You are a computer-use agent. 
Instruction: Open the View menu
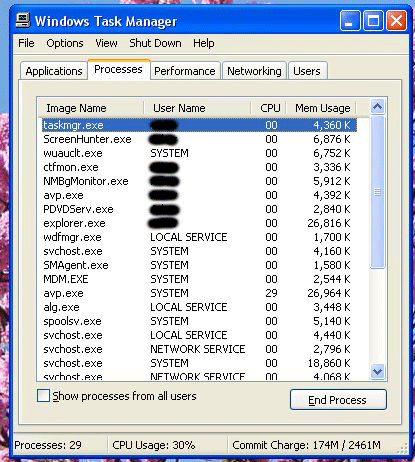pos(106,43)
